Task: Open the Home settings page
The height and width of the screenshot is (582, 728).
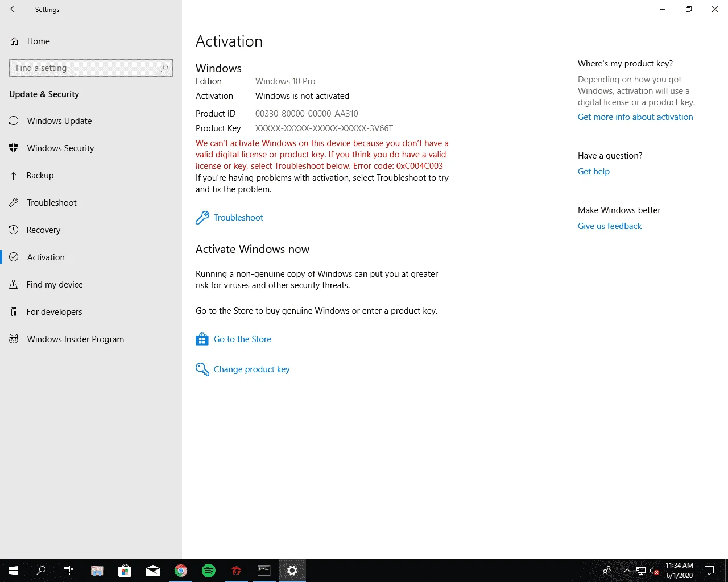Action: point(91,41)
